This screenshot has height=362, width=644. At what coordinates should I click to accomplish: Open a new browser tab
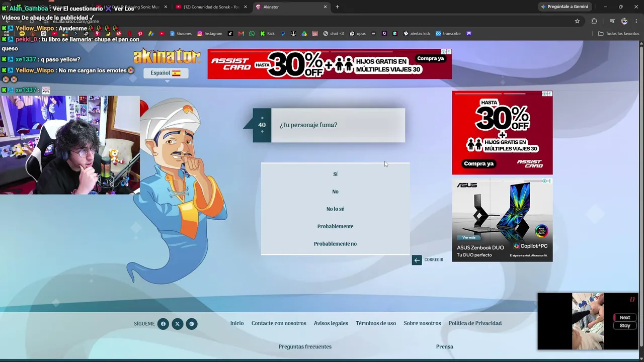(337, 7)
